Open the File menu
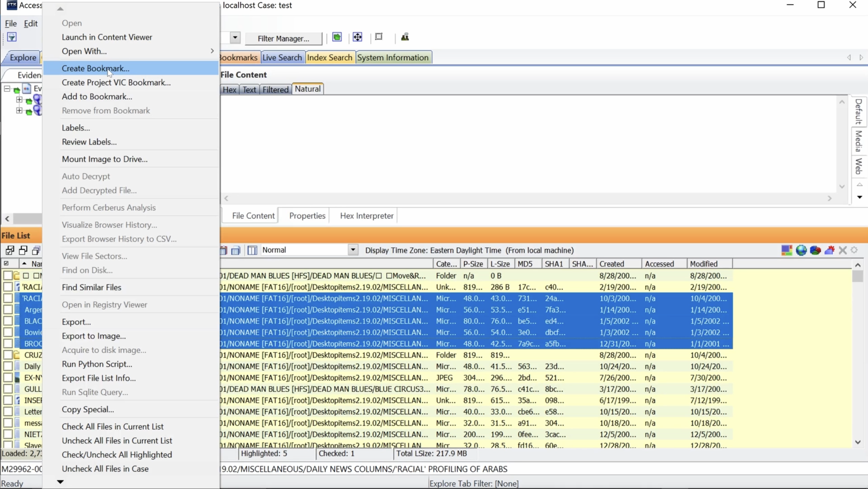This screenshot has height=489, width=868. [x=11, y=23]
